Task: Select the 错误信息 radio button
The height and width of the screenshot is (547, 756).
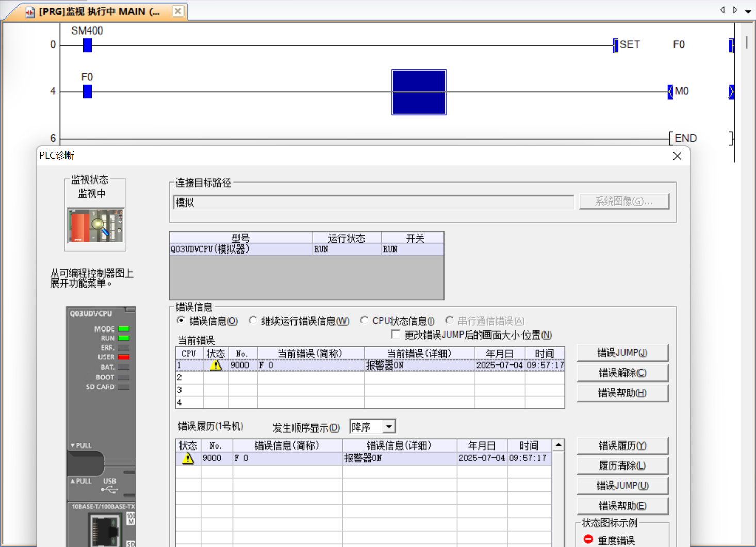Action: (181, 321)
